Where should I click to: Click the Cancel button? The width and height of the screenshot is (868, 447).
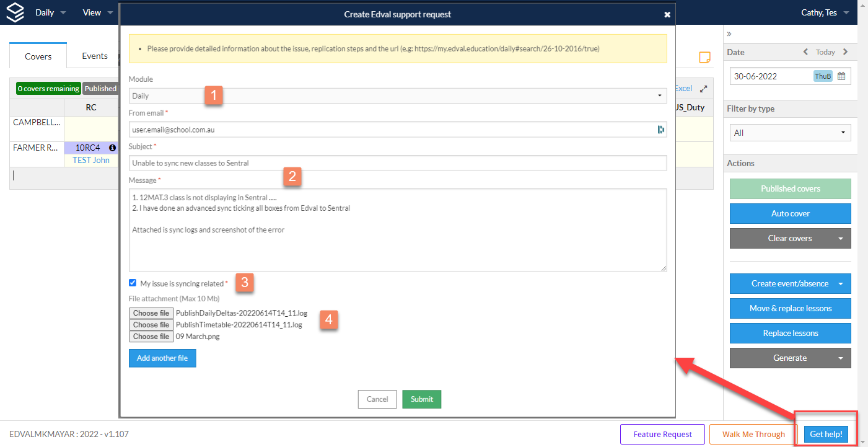point(377,399)
